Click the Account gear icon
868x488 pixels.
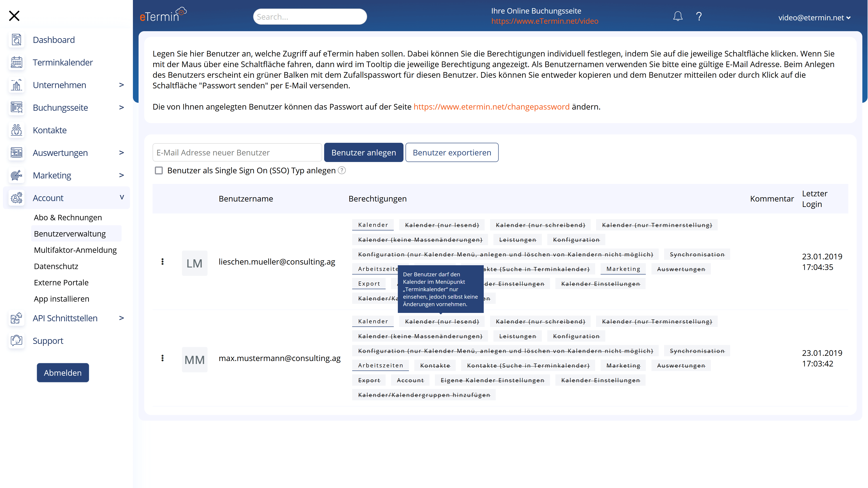16,198
